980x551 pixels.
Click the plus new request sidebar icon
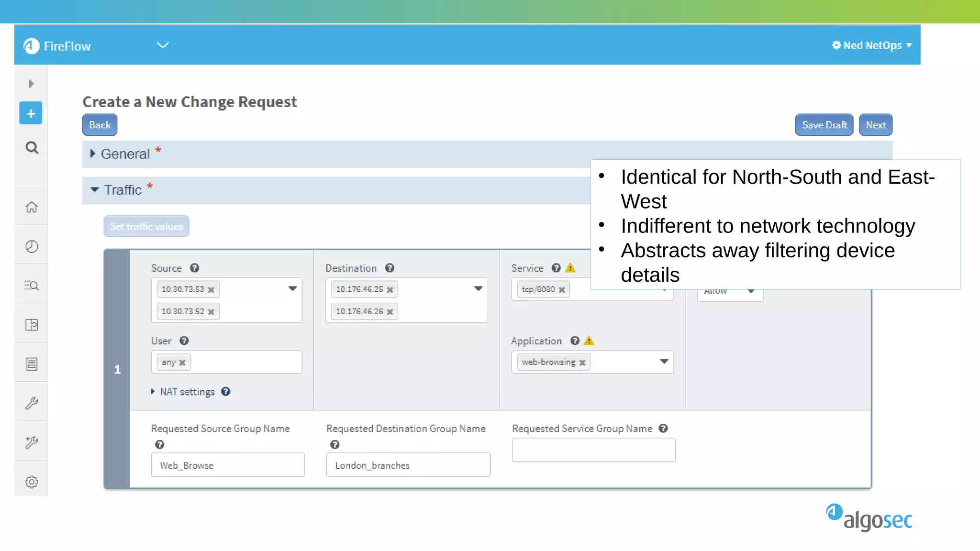click(x=31, y=113)
